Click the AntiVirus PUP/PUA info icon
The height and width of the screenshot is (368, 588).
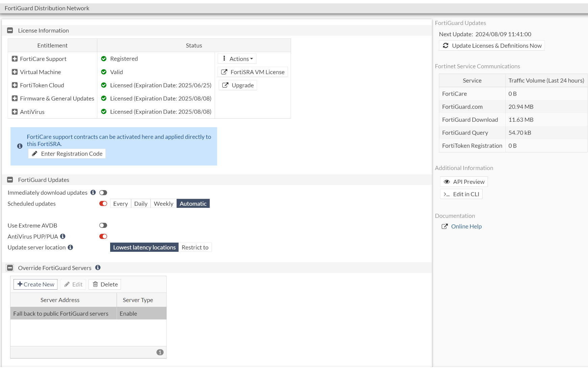coord(63,237)
